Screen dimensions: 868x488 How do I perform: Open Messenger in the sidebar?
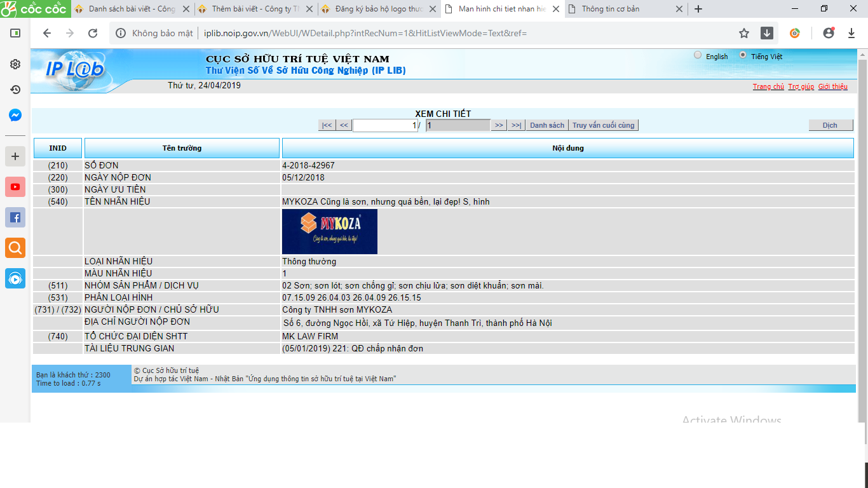tap(15, 115)
